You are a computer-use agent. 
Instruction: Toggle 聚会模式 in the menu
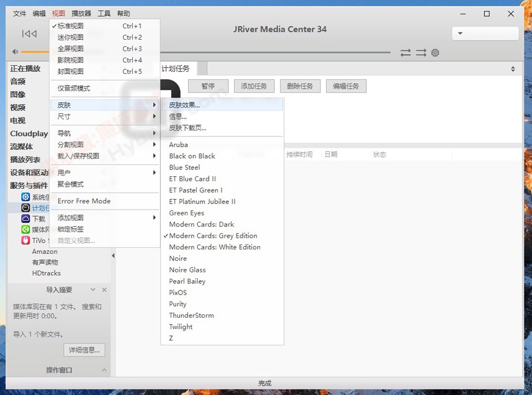105,184
